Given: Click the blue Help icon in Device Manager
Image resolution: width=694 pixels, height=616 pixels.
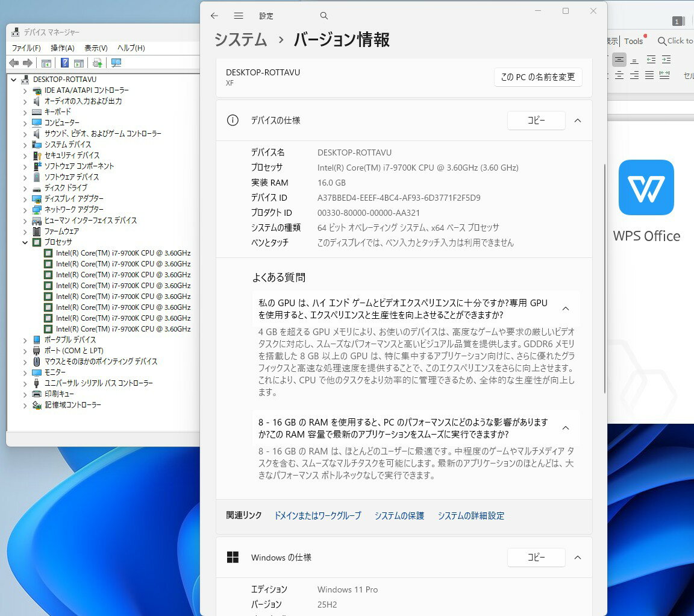Looking at the screenshot, I should (64, 63).
